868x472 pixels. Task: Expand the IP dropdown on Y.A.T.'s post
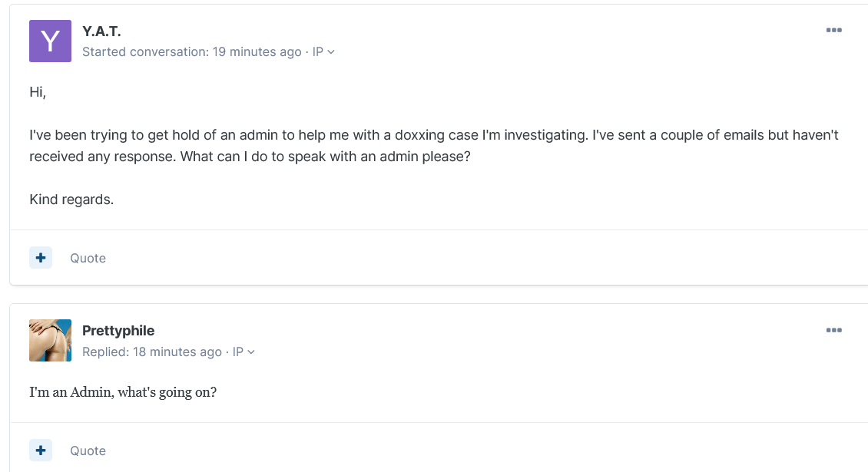(x=323, y=52)
